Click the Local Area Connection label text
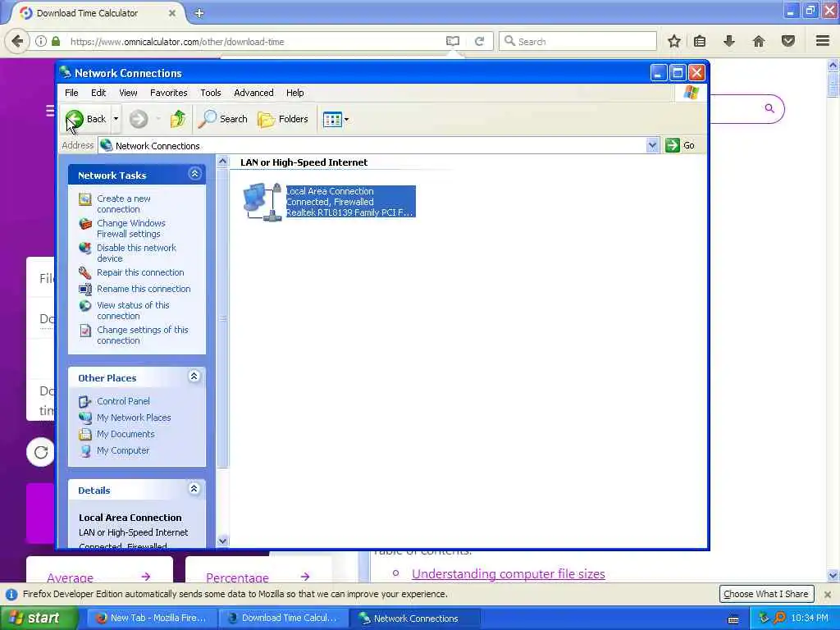The image size is (840, 630). coord(330,191)
